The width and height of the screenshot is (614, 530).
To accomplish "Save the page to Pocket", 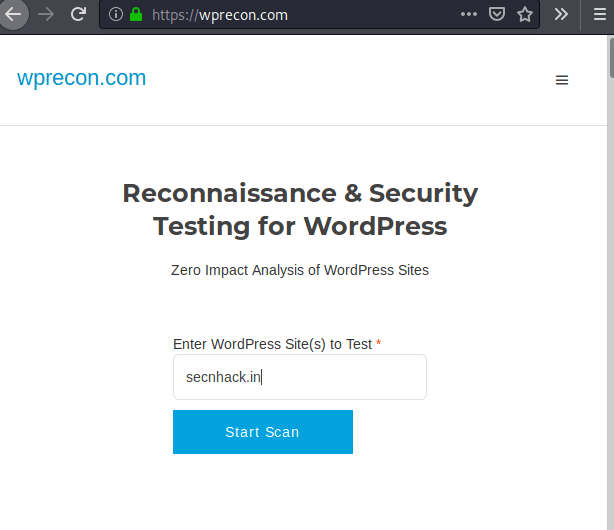I will [497, 15].
